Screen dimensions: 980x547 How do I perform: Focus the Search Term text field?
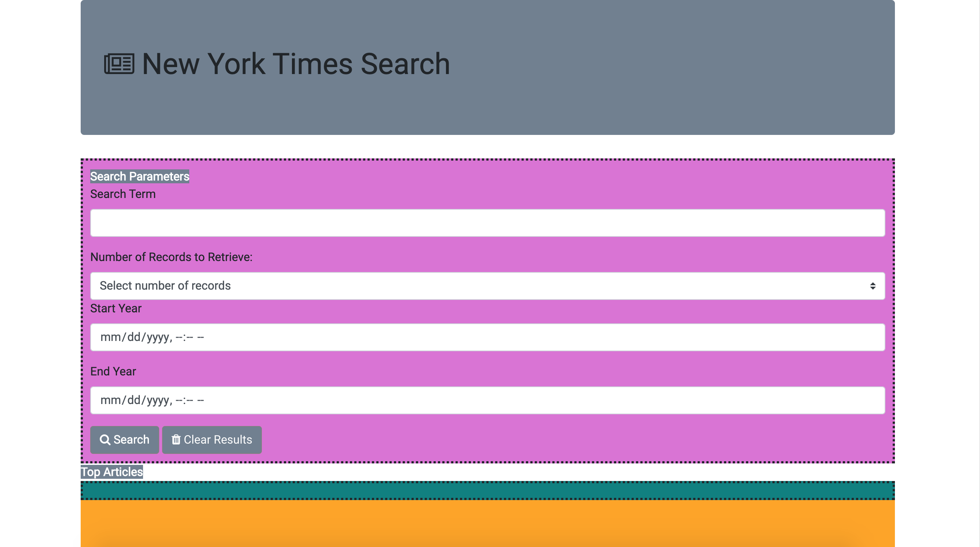click(x=487, y=223)
